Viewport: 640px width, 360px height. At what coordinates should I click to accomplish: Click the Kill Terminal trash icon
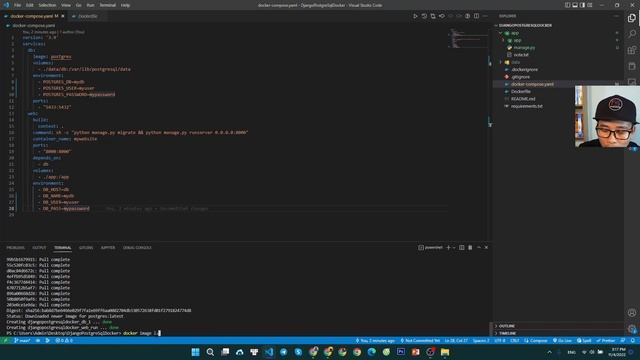pos(470,247)
